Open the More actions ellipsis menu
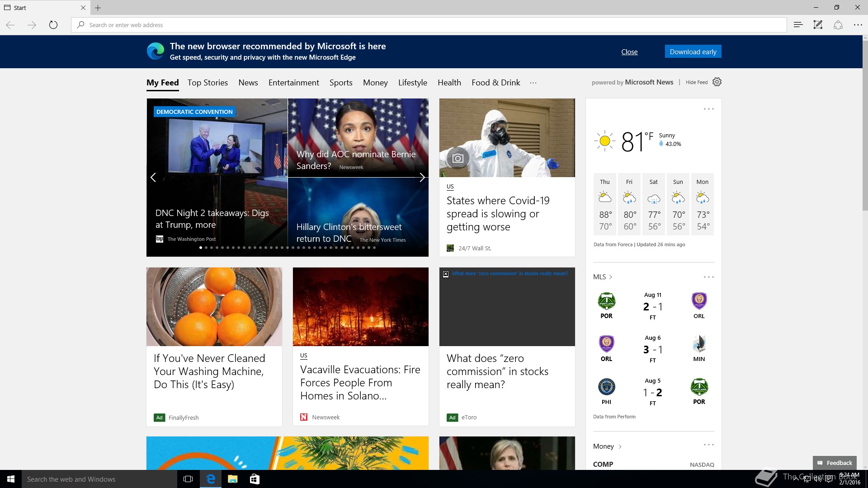868x488 pixels. [858, 25]
